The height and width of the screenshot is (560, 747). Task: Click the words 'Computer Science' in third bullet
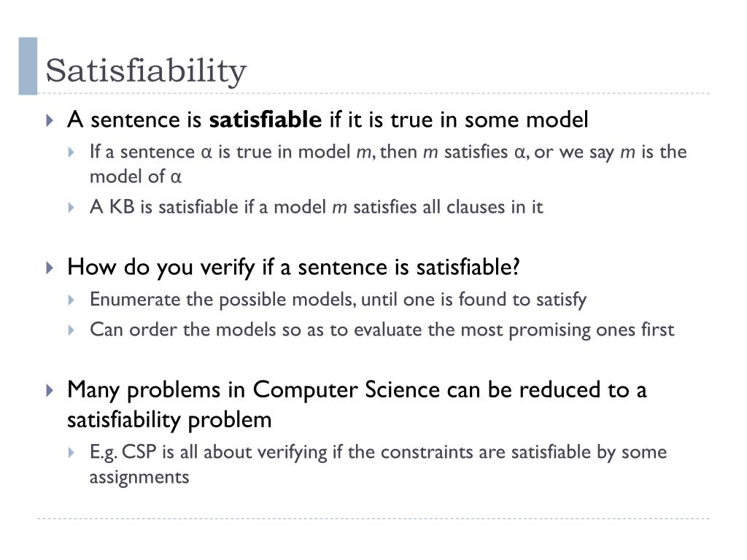pyautogui.click(x=347, y=389)
